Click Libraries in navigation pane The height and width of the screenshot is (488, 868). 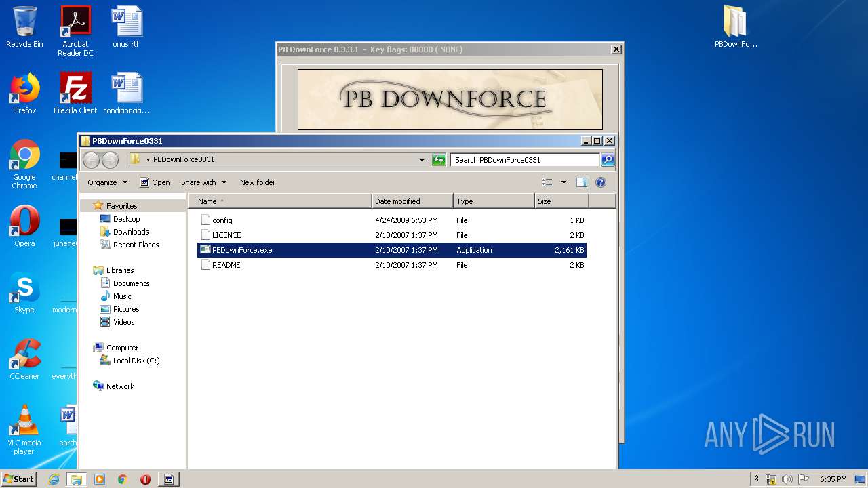(x=120, y=270)
